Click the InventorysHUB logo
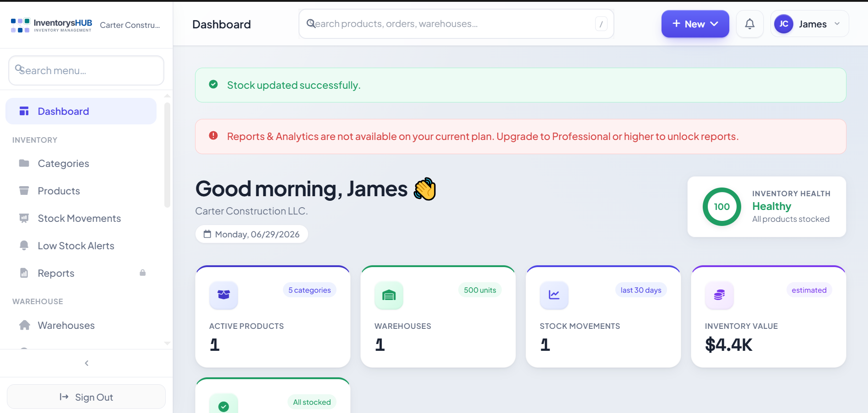The width and height of the screenshot is (868, 413). (x=51, y=25)
